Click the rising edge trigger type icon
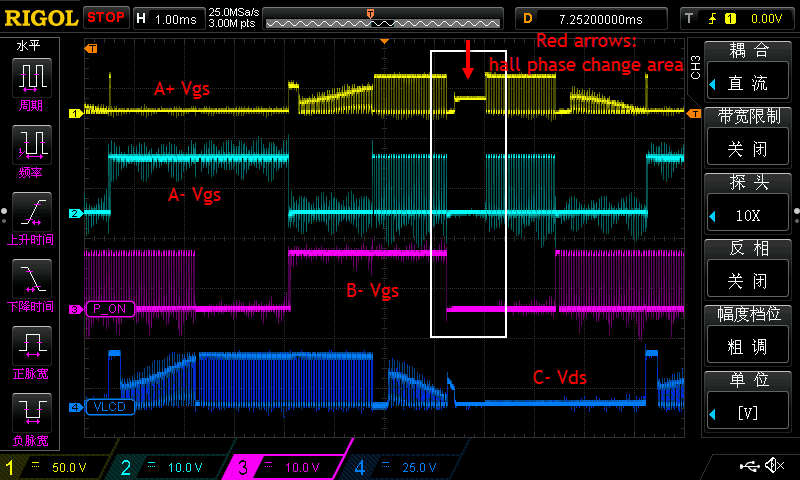The width and height of the screenshot is (800, 480). [712, 19]
